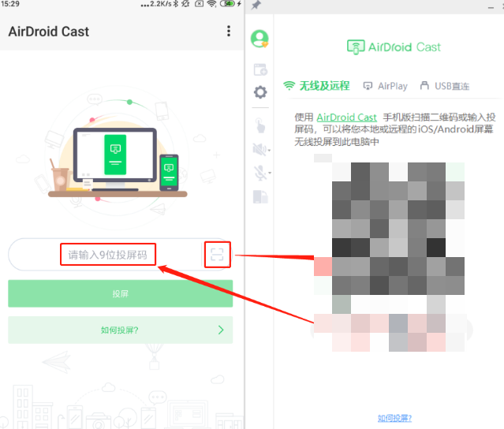Click the blurred QR code image
This screenshot has width=504, height=429.
(398, 229)
